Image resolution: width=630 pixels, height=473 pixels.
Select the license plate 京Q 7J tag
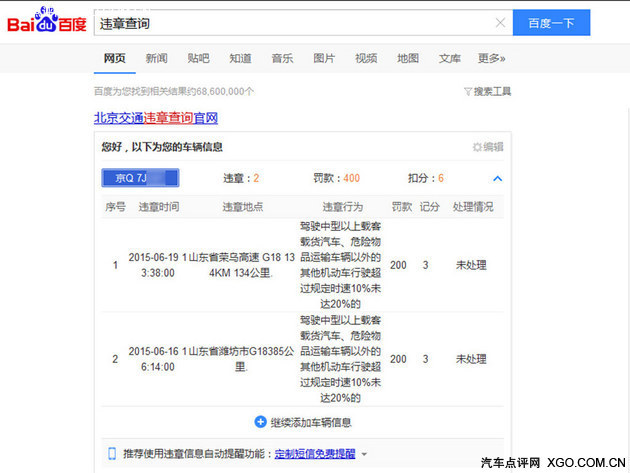click(139, 178)
